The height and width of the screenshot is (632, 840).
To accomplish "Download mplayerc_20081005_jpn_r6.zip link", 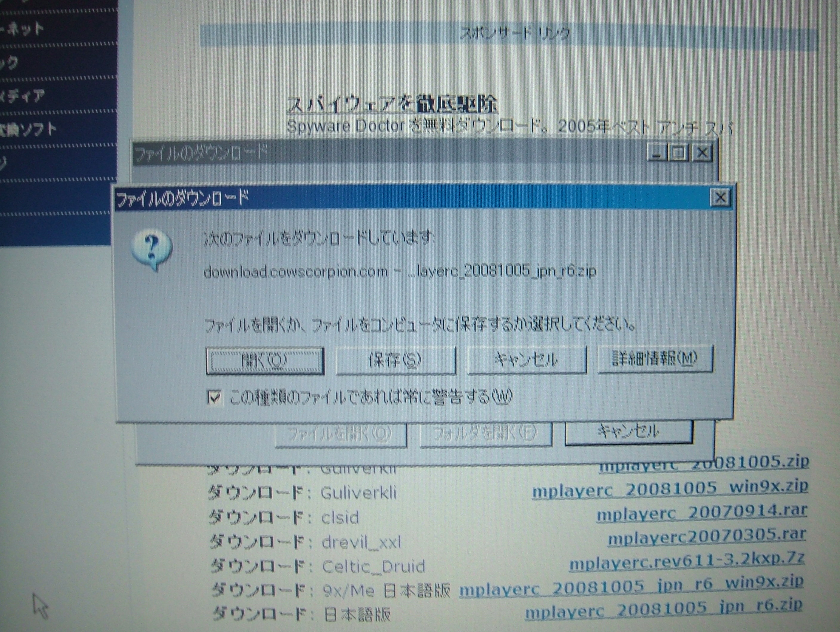I will pyautogui.click(x=663, y=610).
